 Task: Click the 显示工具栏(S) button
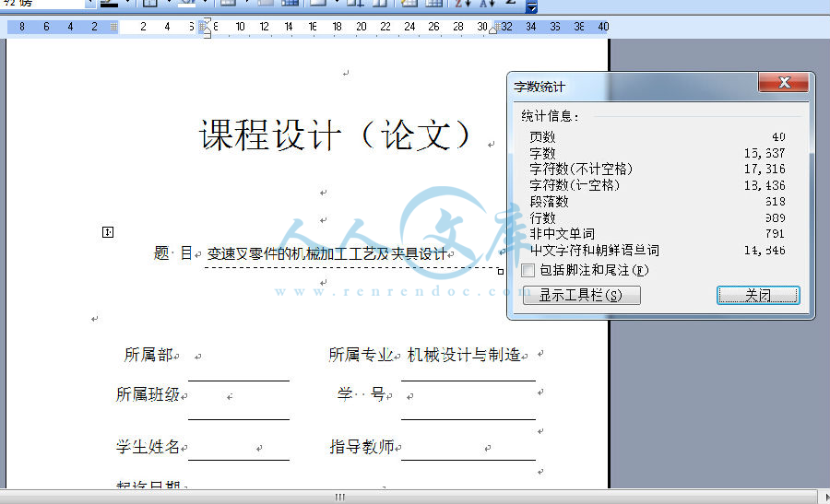point(581,295)
